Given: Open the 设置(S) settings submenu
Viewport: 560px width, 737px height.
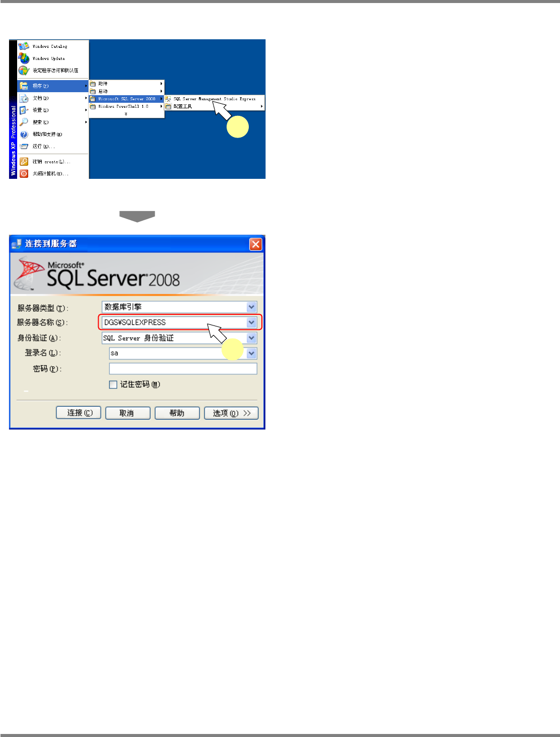Looking at the screenshot, I should click(x=53, y=110).
